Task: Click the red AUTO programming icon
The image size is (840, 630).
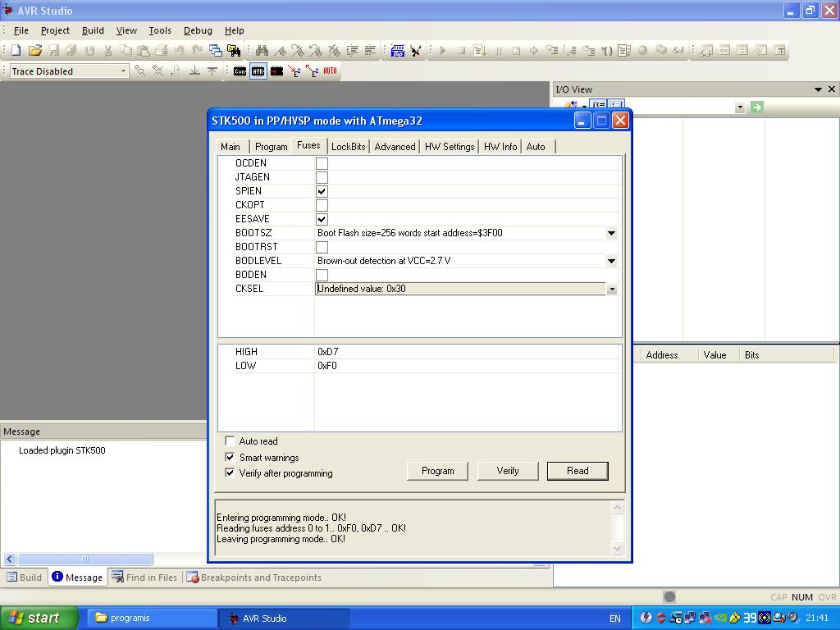Action: [330, 71]
